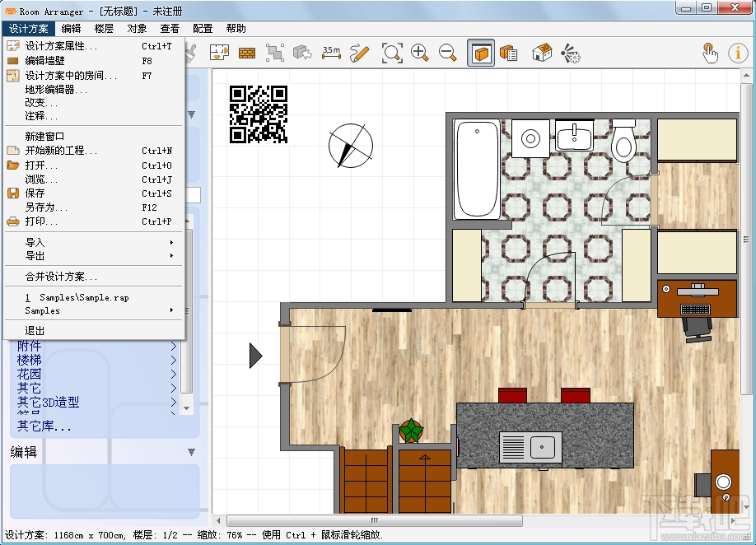This screenshot has width=756, height=545.
Task: Open the 配置 menu in the menu bar
Action: point(203,28)
